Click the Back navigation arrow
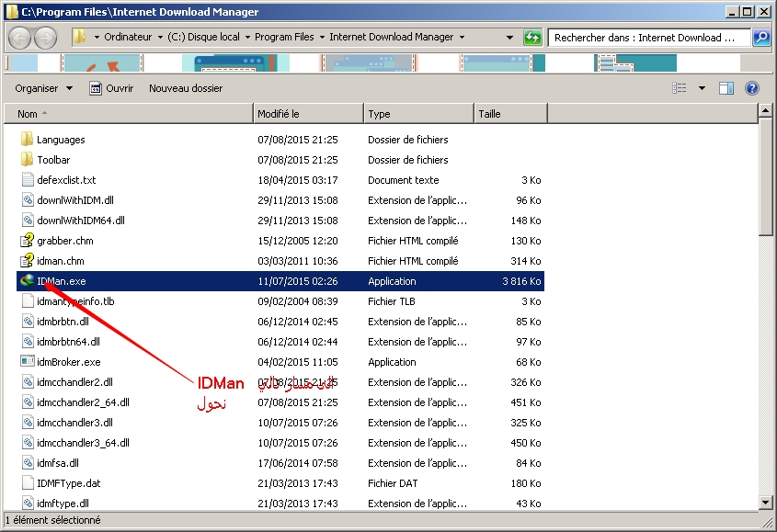Screen dimensions: 777x532 (x=20, y=38)
